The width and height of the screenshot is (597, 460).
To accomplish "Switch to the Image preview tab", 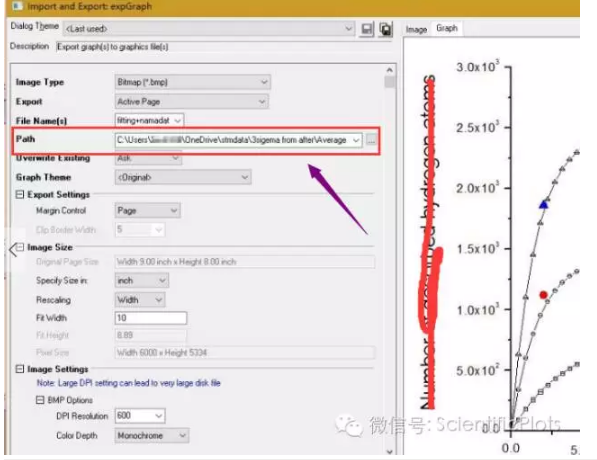I will (416, 29).
